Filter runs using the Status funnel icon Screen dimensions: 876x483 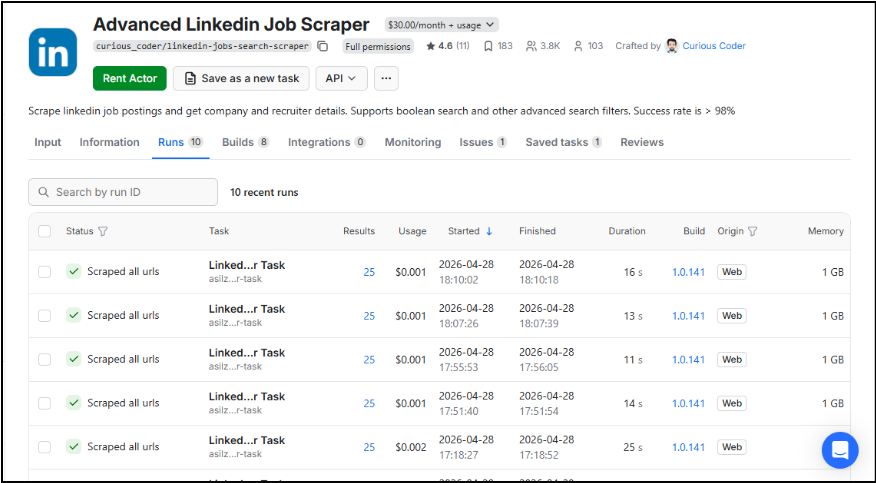pos(102,231)
